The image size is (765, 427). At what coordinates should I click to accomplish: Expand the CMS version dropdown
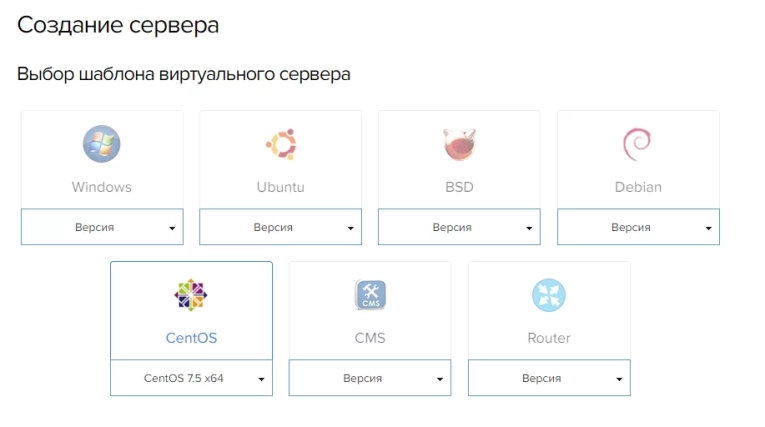(370, 378)
